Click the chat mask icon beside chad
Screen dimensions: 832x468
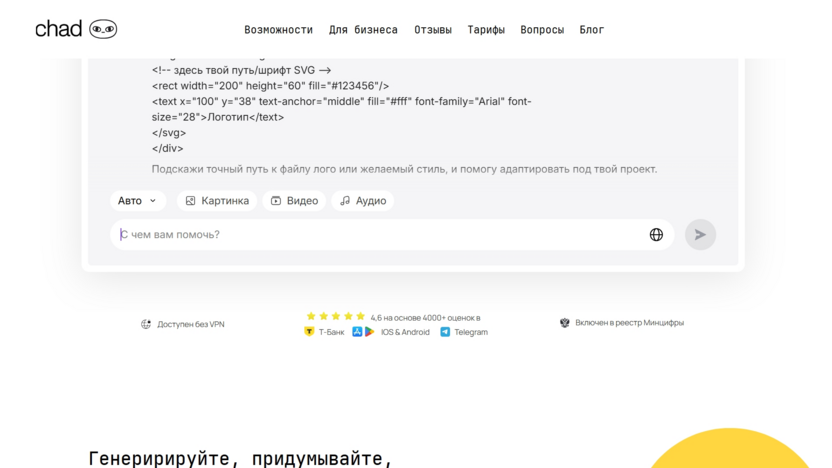tap(103, 29)
